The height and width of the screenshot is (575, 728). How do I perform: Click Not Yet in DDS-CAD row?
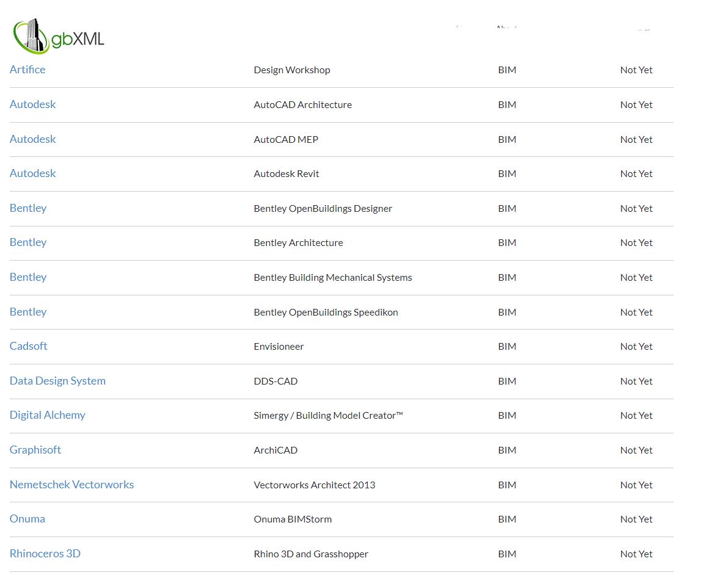(x=636, y=382)
